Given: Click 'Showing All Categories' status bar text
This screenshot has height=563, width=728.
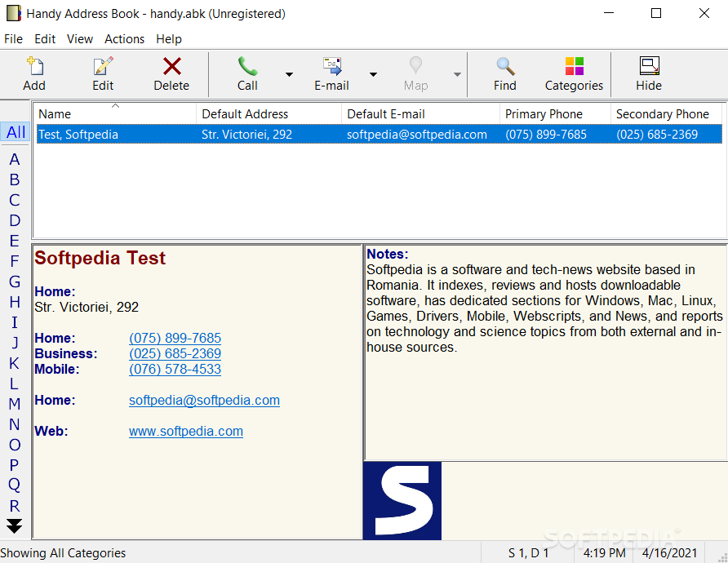Looking at the screenshot, I should [x=63, y=553].
